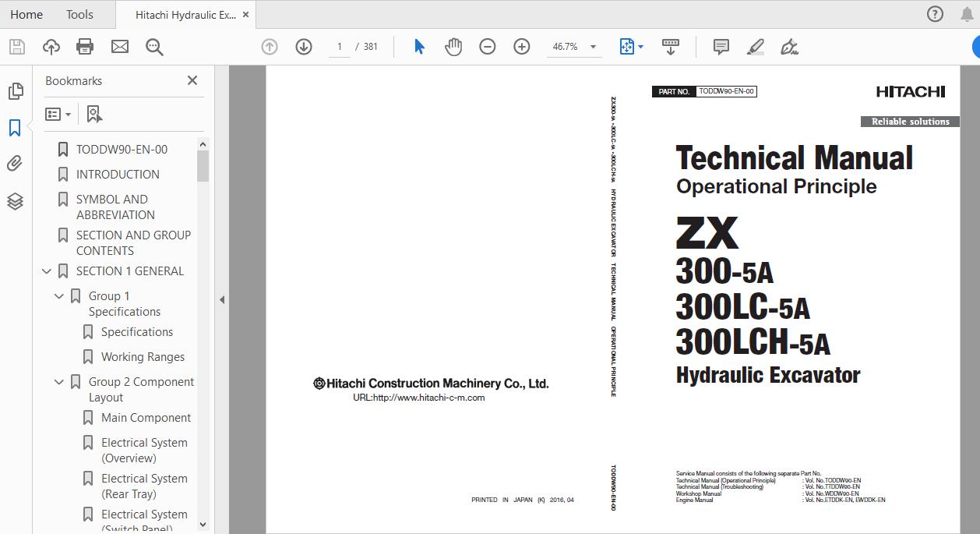
Task: Click the Save file icon
Action: pos(16,47)
